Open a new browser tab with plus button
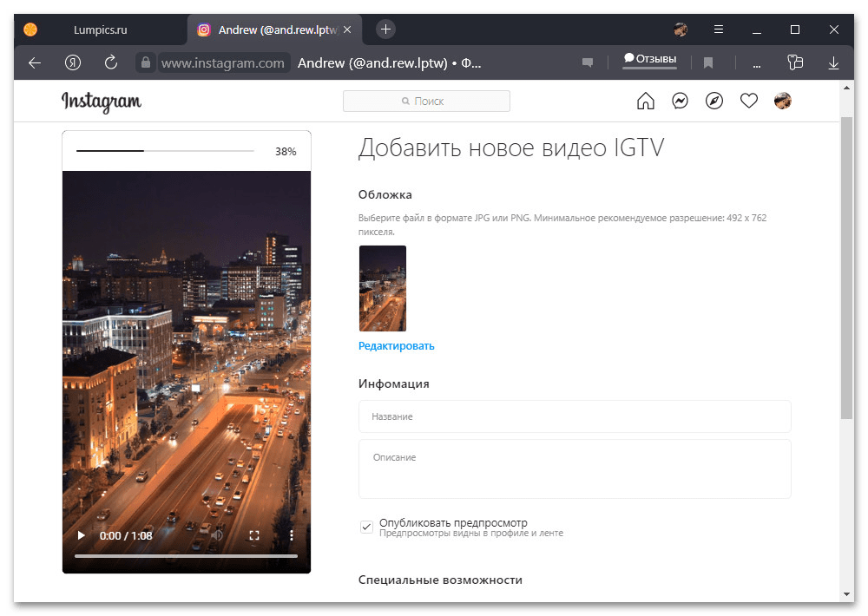This screenshot has height=616, width=868. [386, 29]
